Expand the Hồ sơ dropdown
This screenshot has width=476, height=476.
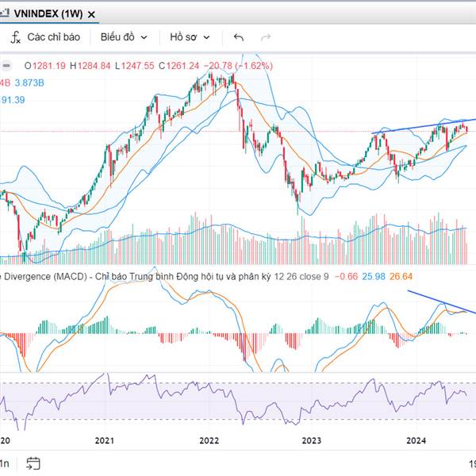[190, 37]
